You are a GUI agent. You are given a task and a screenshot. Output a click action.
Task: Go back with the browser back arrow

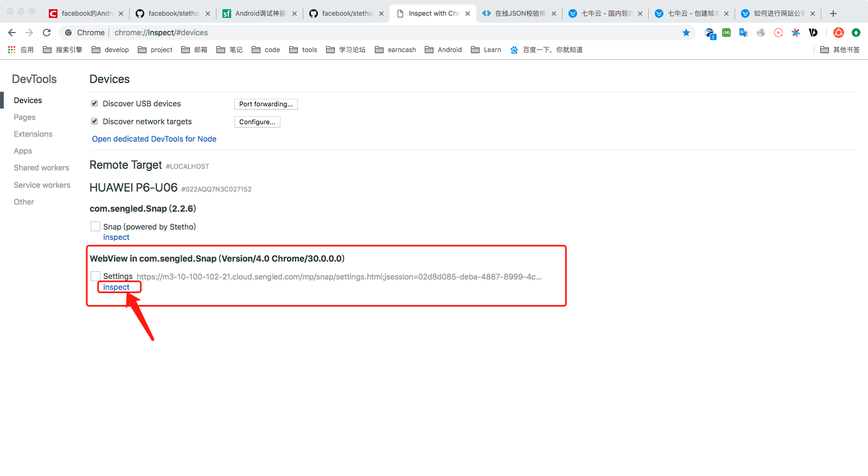coord(12,33)
